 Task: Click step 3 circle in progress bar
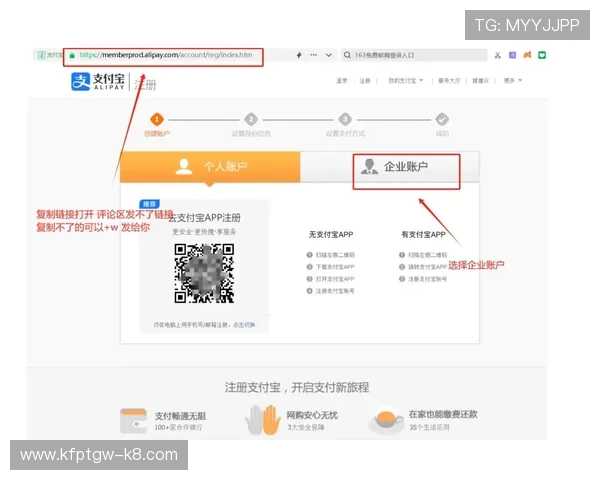345,119
